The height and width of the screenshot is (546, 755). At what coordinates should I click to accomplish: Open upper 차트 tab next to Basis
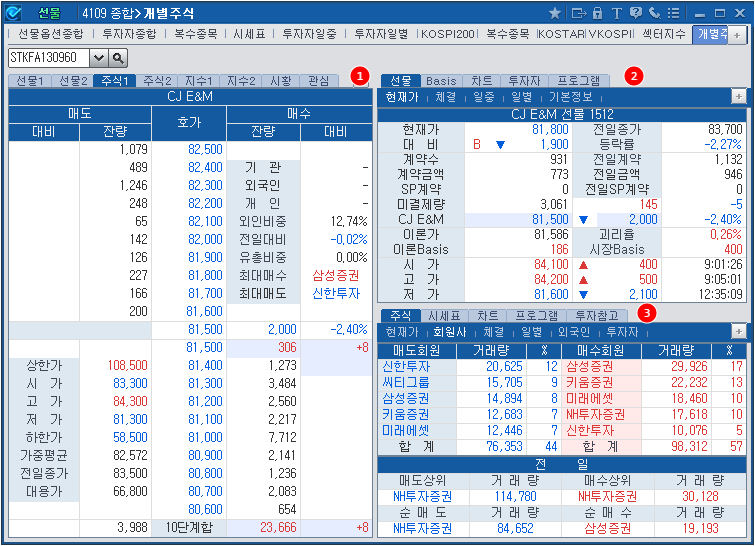482,81
